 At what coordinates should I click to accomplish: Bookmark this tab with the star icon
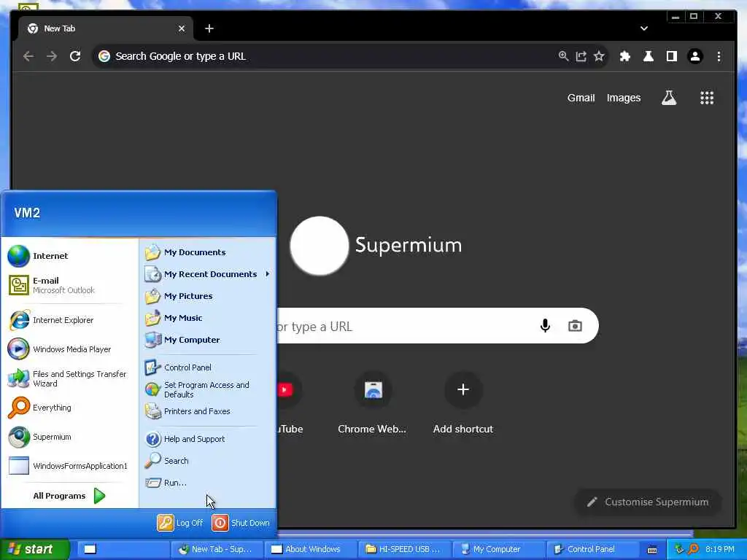(599, 56)
